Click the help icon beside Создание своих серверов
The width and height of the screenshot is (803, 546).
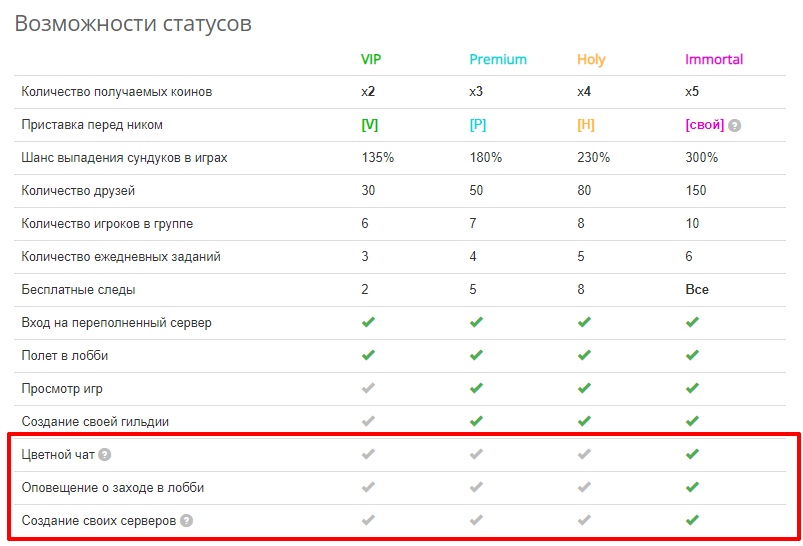tap(186, 521)
